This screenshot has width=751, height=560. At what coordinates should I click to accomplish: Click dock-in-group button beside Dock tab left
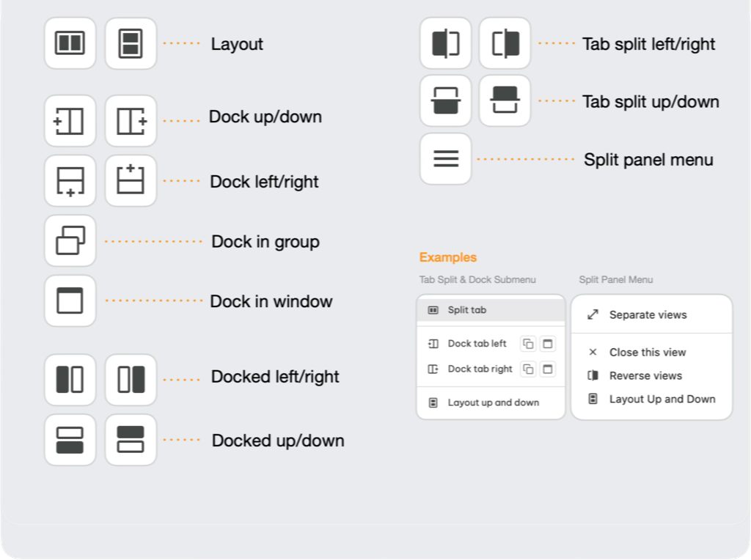(528, 344)
